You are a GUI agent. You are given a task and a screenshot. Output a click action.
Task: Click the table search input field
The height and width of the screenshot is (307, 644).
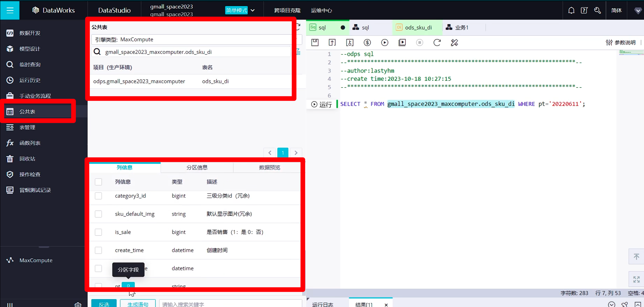coord(192,52)
